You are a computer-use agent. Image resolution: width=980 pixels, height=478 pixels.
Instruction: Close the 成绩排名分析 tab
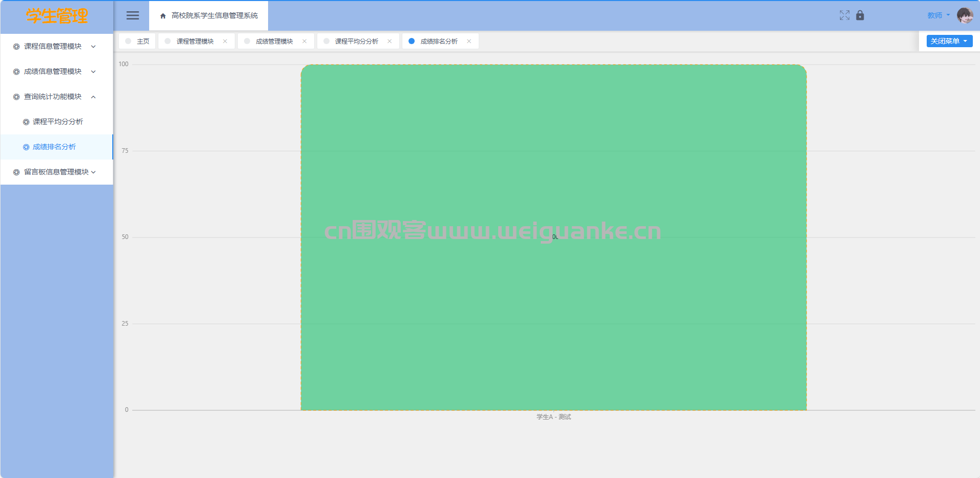(469, 42)
